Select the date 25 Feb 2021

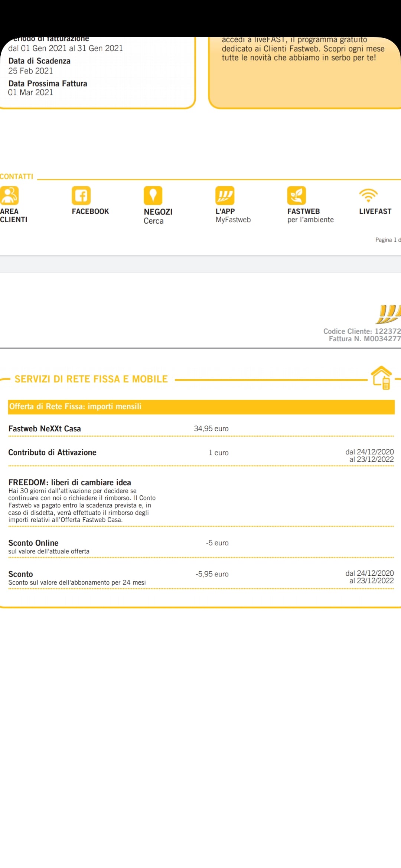click(x=30, y=71)
